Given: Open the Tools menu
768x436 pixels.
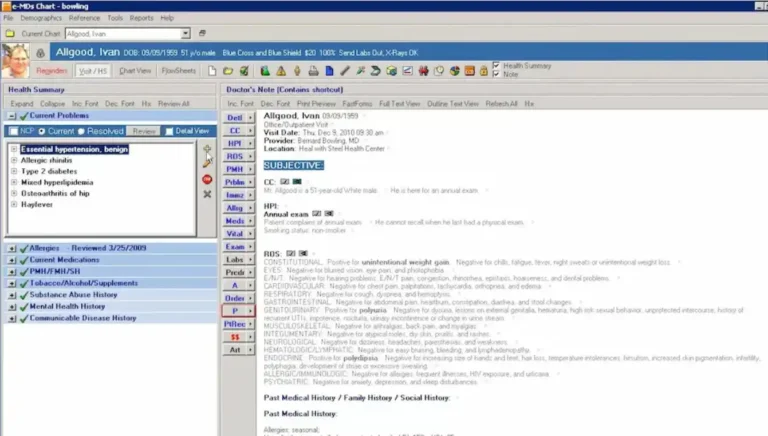Looking at the screenshot, I should [x=115, y=18].
